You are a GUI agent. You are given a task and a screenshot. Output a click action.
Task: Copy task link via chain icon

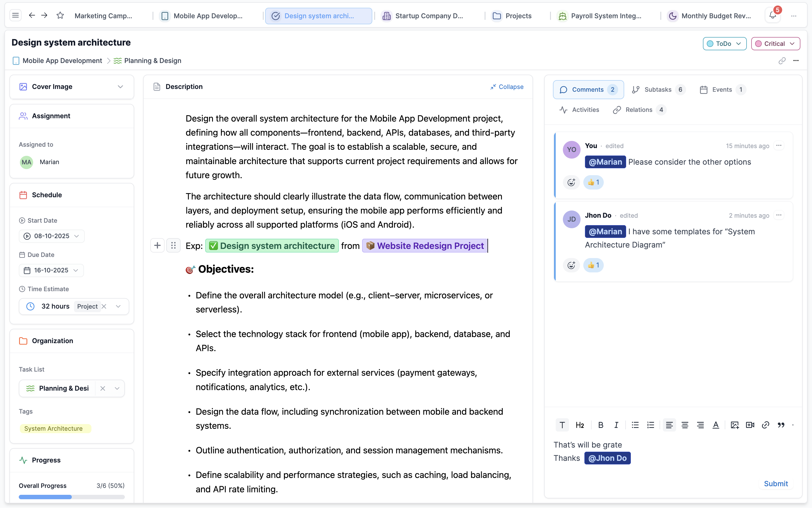(x=782, y=61)
